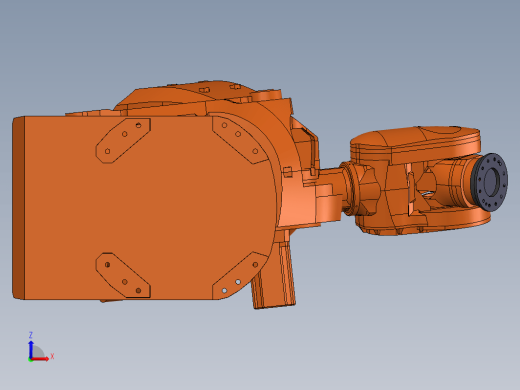
Task: Click the blue Z axis of the orientation triad
Action: pyautogui.click(x=31, y=349)
